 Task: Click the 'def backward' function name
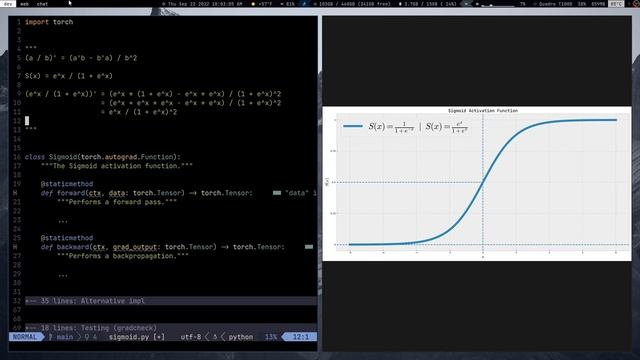coord(73,247)
